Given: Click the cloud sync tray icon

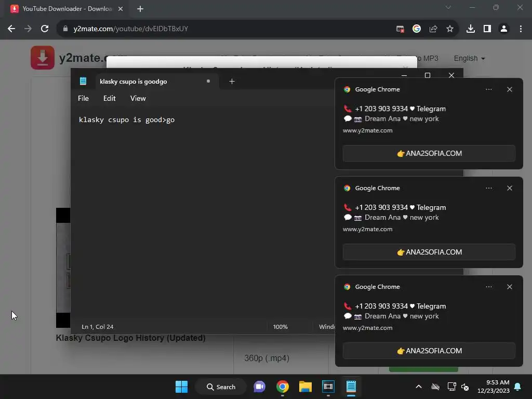Looking at the screenshot, I should click(x=435, y=387).
